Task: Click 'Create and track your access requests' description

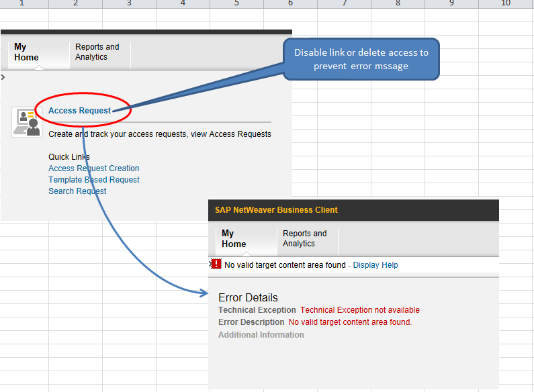Action: pos(160,134)
